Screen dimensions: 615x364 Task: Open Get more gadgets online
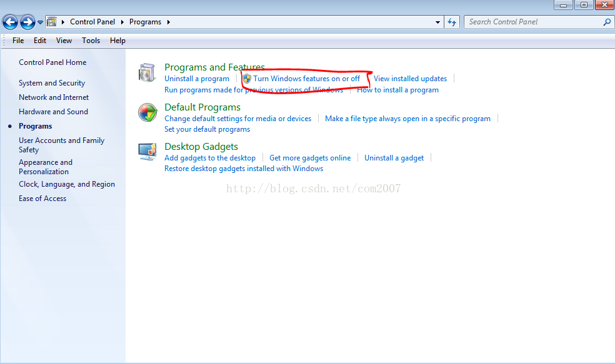coord(310,158)
